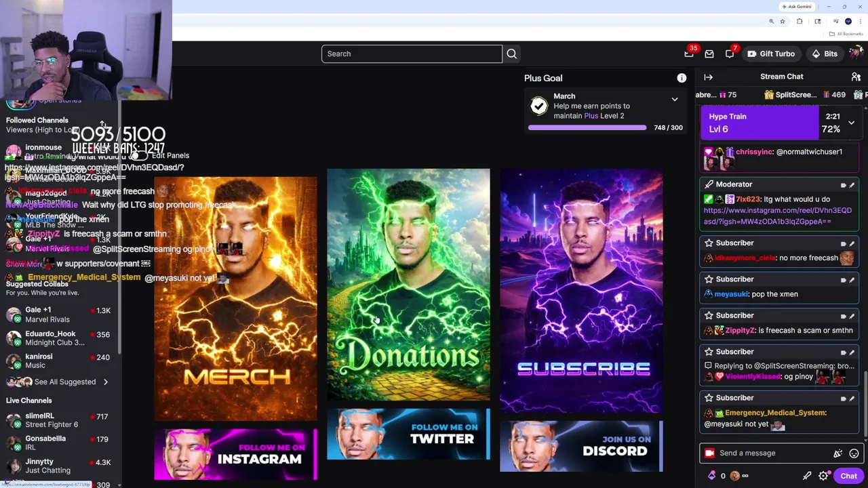Click the purple Chat send button
Image resolution: width=868 pixels, height=488 pixels.
pyautogui.click(x=848, y=476)
